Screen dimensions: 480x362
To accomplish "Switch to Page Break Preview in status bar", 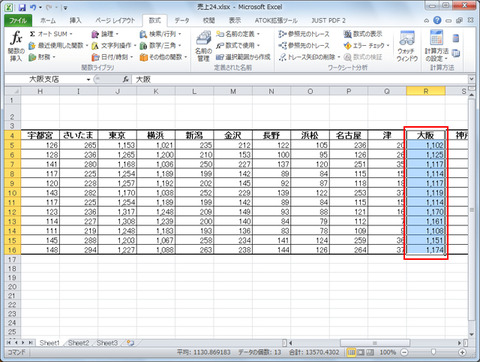I will tap(370, 352).
